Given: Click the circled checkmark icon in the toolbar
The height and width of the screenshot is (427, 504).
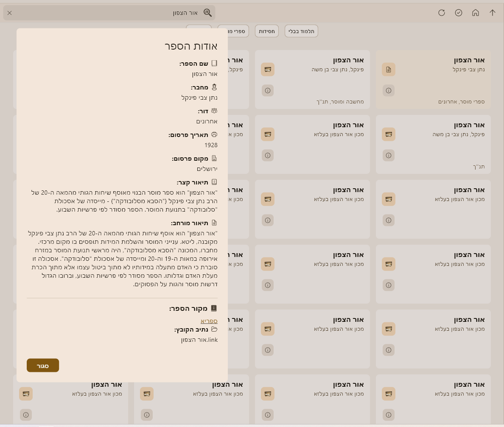Looking at the screenshot, I should [458, 13].
